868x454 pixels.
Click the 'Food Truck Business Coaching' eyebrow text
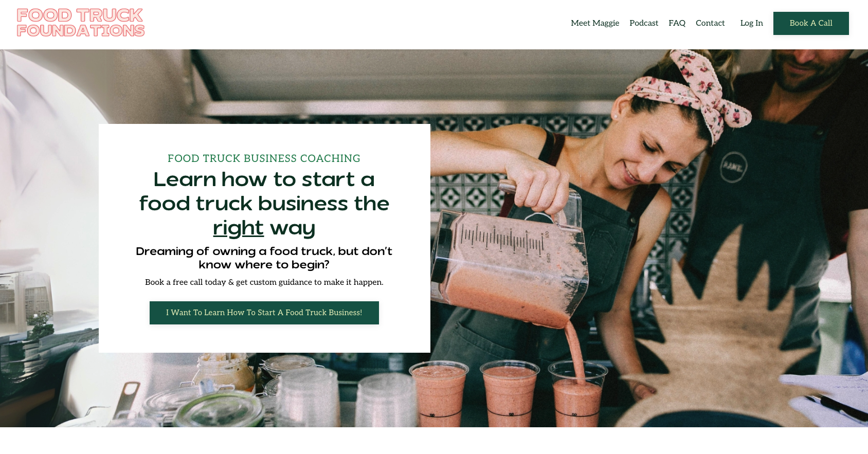[x=264, y=158]
